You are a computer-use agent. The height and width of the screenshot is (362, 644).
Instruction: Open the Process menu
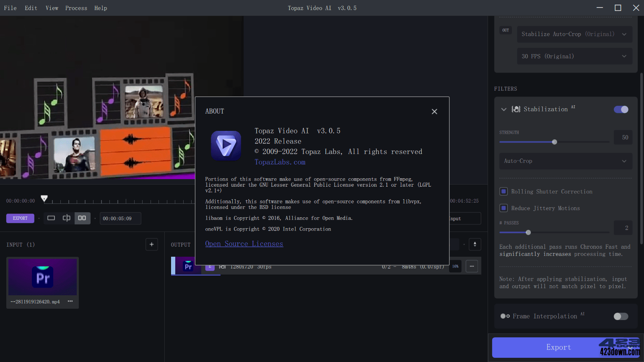coord(76,8)
